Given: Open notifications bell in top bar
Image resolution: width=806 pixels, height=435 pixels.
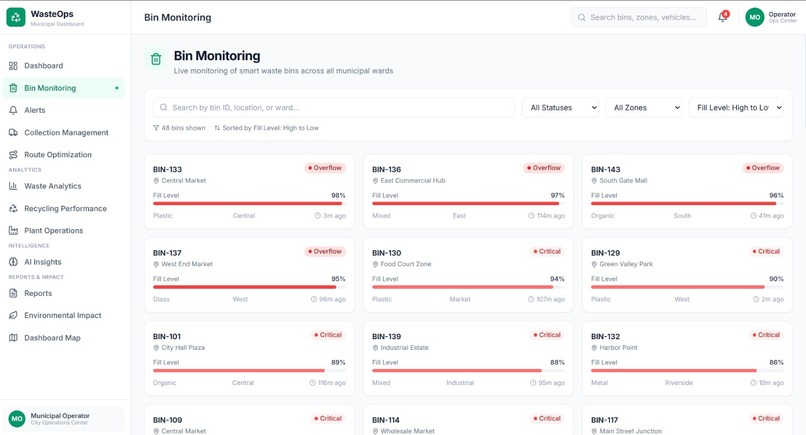Looking at the screenshot, I should pos(723,17).
